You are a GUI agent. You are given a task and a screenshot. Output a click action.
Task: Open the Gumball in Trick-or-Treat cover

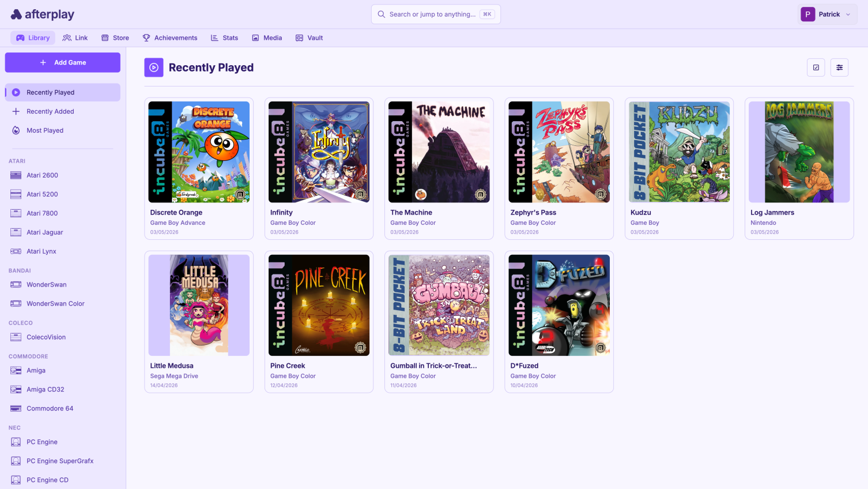coord(439,305)
